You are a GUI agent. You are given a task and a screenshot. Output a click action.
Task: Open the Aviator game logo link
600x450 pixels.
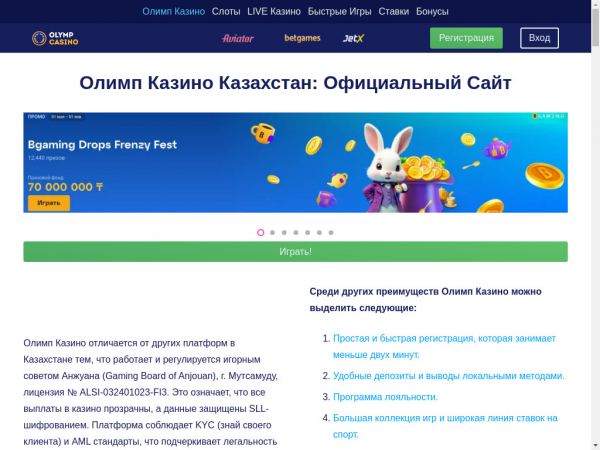tap(238, 38)
